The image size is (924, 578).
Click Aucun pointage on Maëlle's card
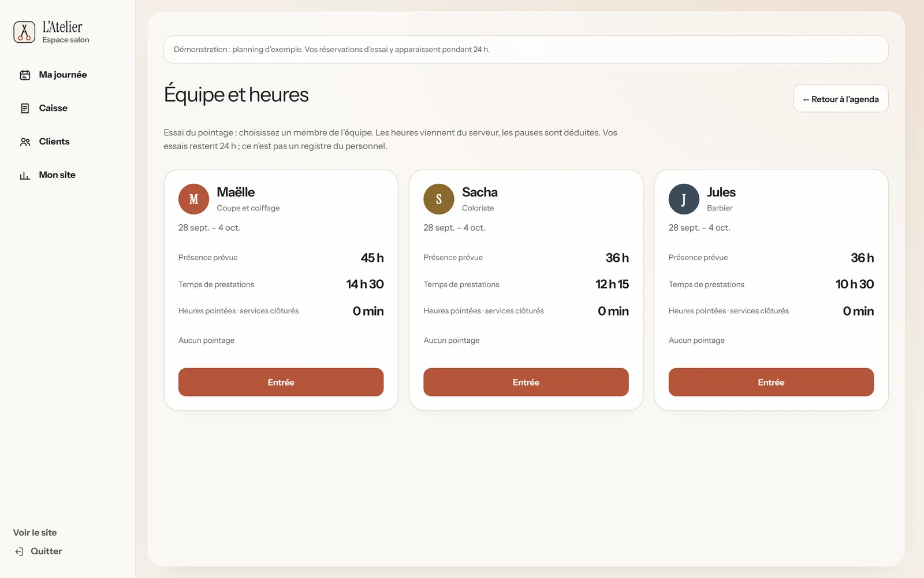coord(206,340)
